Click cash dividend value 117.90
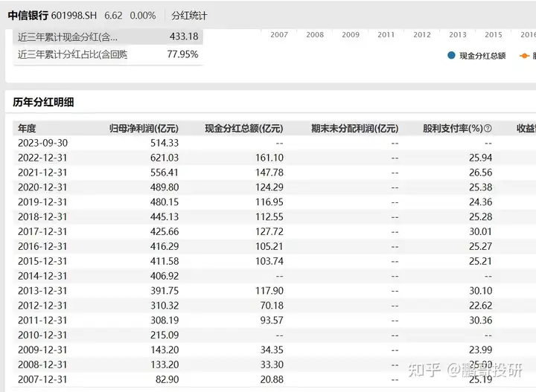536x392 pixels. coord(269,291)
